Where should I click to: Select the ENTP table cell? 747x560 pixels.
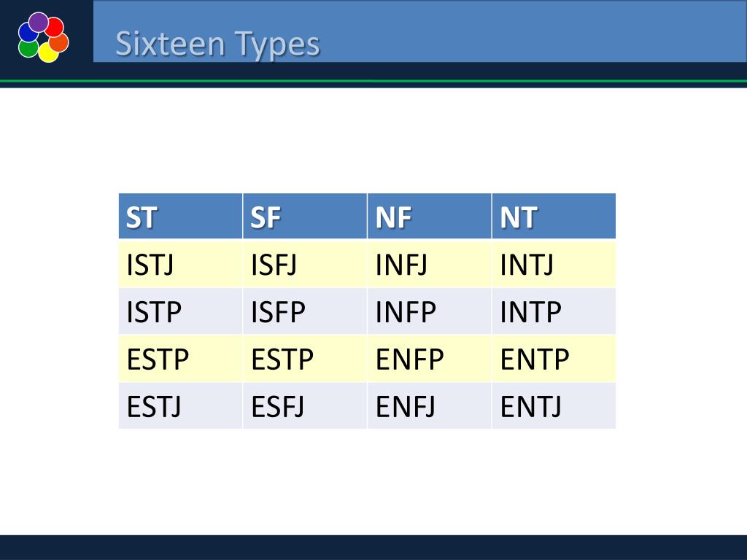[x=554, y=359]
